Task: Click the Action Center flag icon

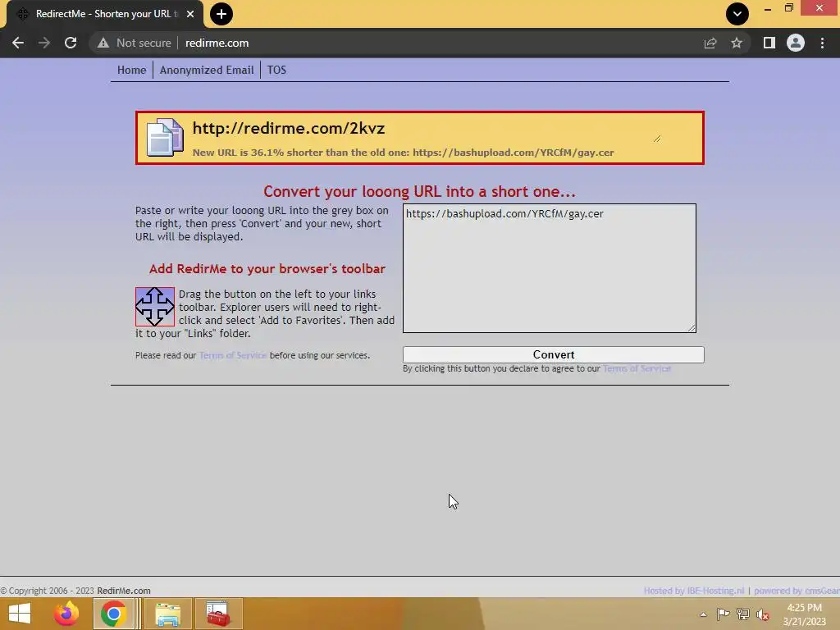Action: 723,614
